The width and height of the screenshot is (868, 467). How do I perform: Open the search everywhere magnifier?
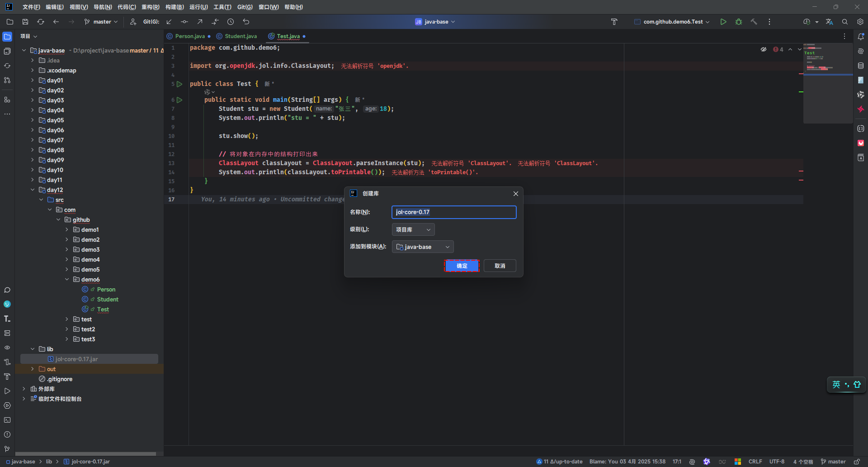[x=844, y=22]
